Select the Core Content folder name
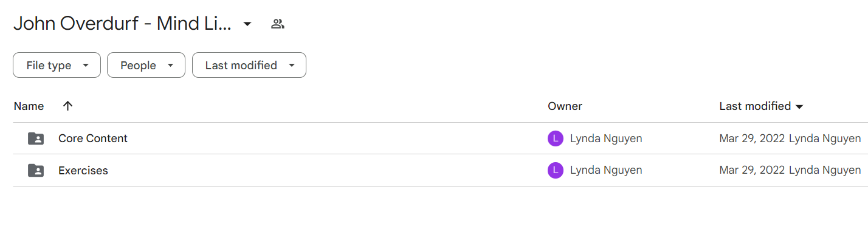This screenshot has width=868, height=229. tap(93, 138)
